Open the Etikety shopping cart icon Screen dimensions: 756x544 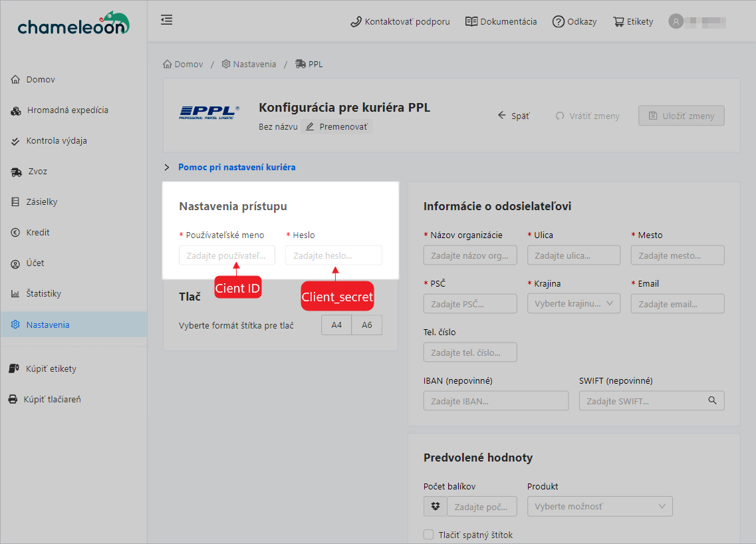point(619,21)
